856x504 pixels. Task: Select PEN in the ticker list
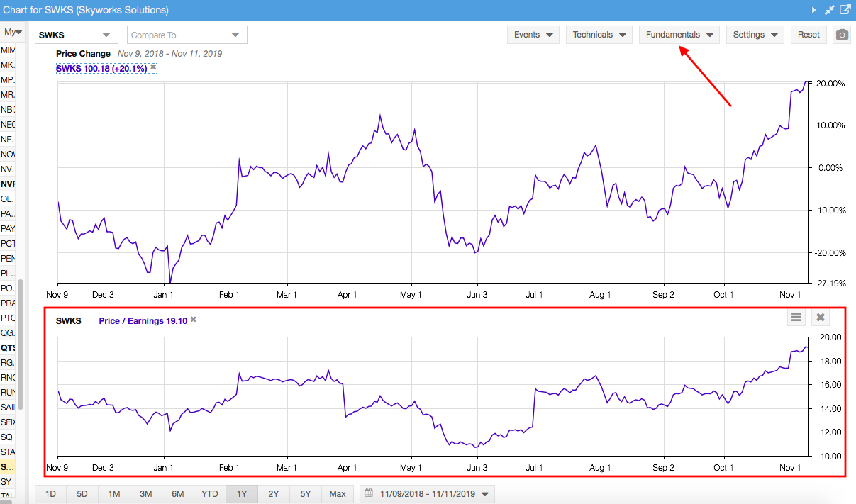[x=8, y=258]
